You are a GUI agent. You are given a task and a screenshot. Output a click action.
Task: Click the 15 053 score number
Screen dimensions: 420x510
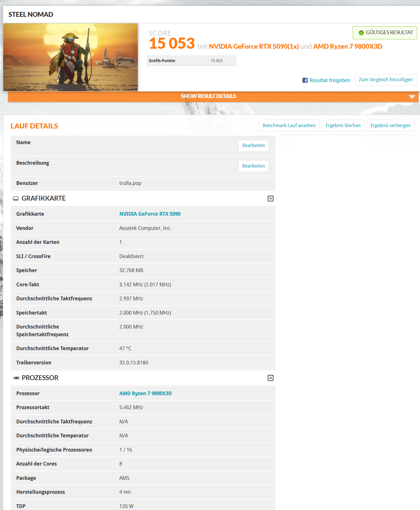[x=172, y=44]
